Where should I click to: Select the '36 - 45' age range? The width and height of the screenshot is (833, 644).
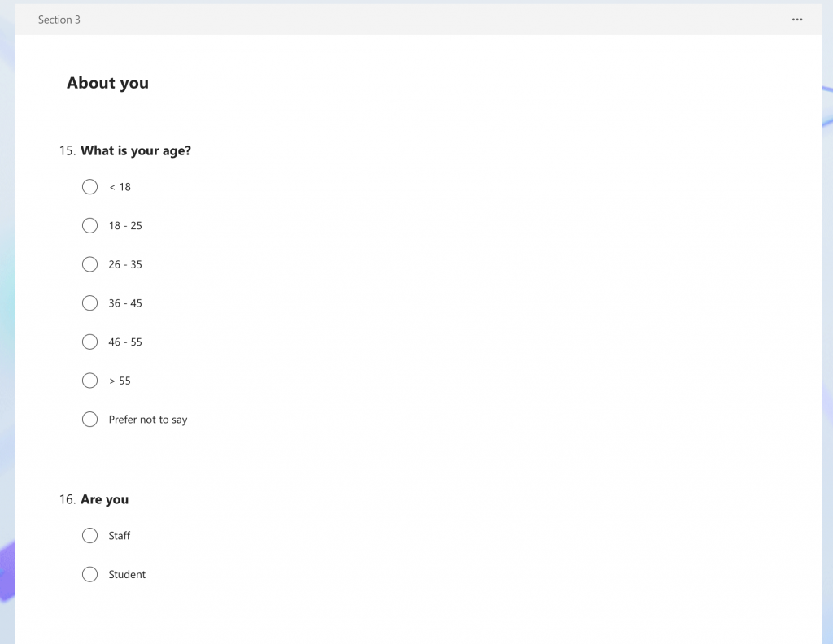89,303
